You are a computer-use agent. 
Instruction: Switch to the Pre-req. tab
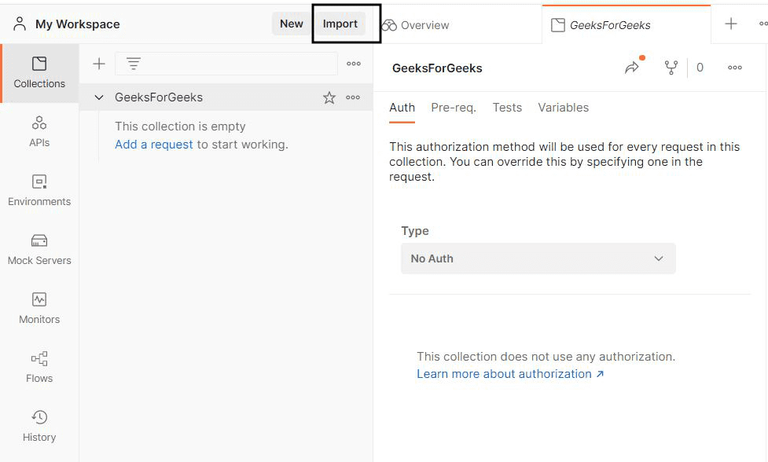coord(453,108)
